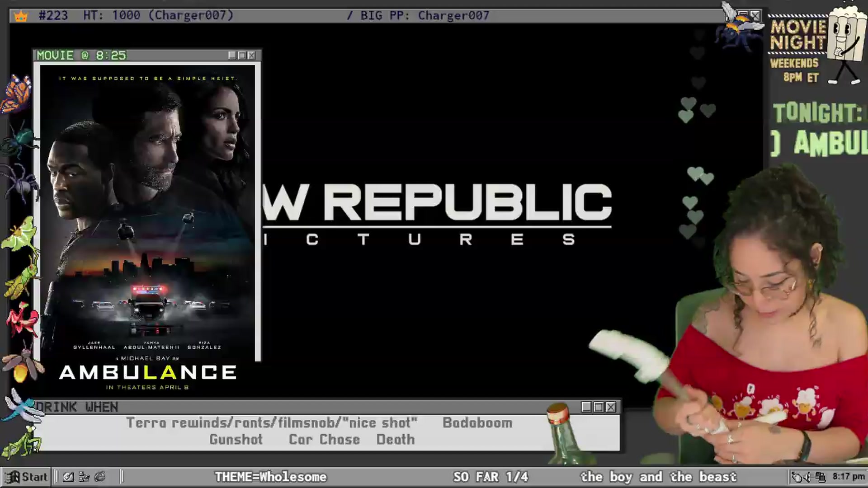Image resolution: width=868 pixels, height=488 pixels.
Task: Click the 8:17 pm clock
Action: (x=849, y=476)
